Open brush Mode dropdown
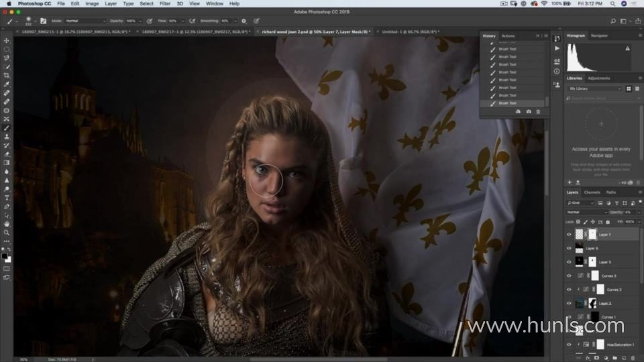644x362 pixels. pyautogui.click(x=85, y=21)
